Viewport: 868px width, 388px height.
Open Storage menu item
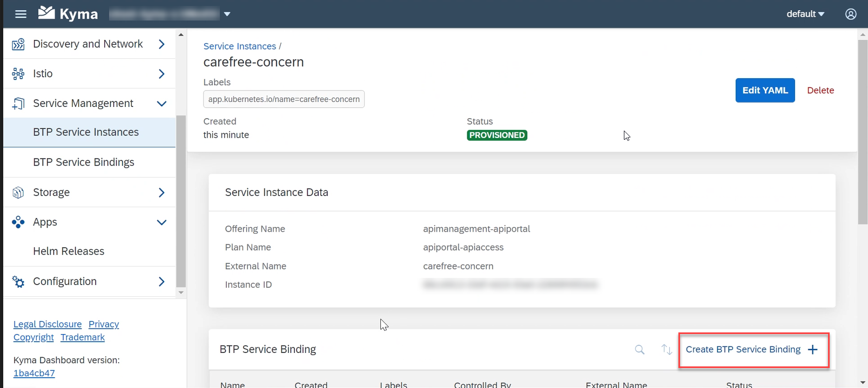tap(90, 193)
